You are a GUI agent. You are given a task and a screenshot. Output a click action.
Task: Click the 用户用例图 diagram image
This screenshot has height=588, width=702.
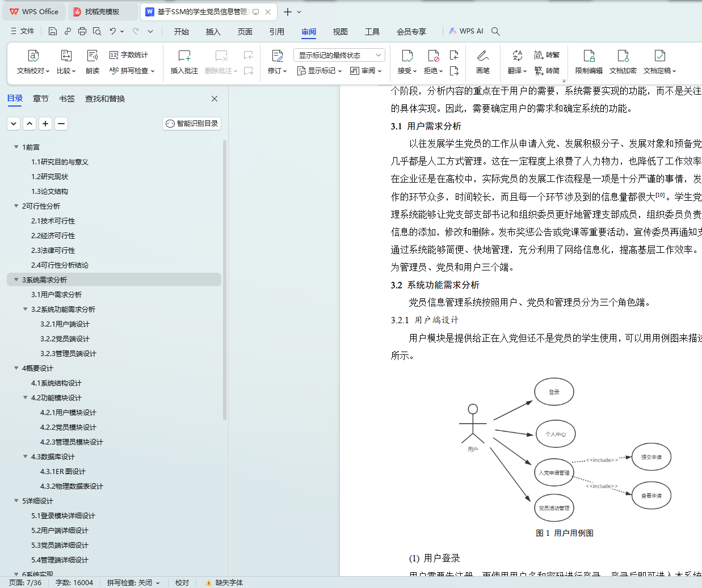(x=564, y=449)
